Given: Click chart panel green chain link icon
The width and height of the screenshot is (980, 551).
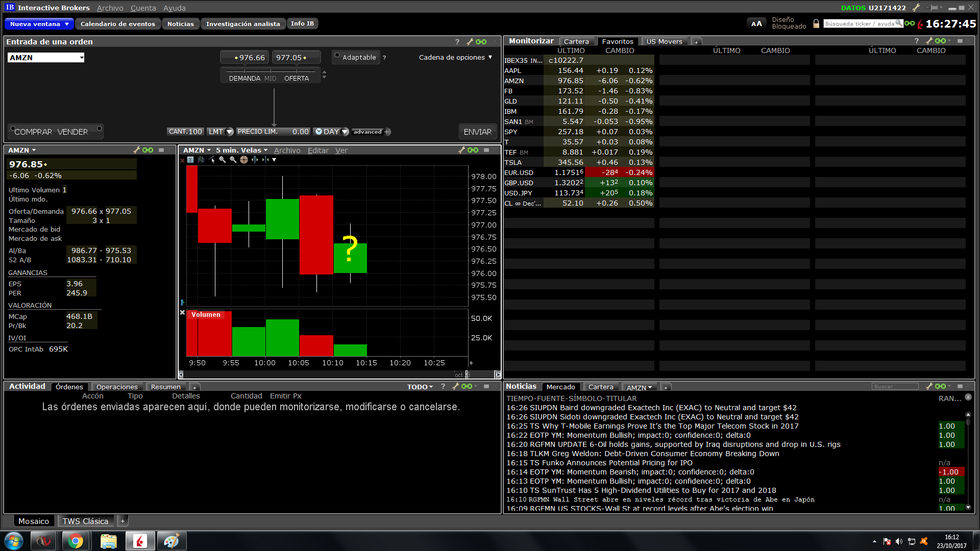Looking at the screenshot, I should coord(473,150).
